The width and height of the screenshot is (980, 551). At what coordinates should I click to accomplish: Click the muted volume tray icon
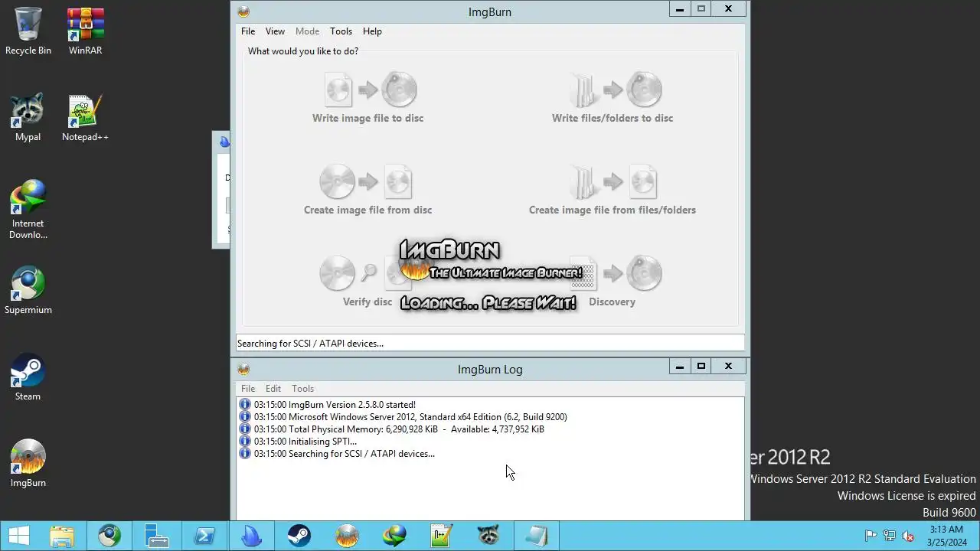[908, 536]
